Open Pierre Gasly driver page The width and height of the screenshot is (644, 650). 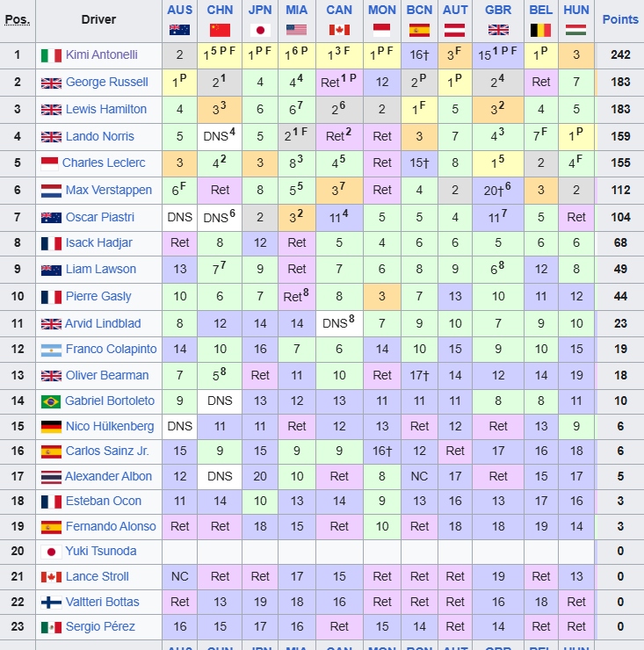coord(98,296)
